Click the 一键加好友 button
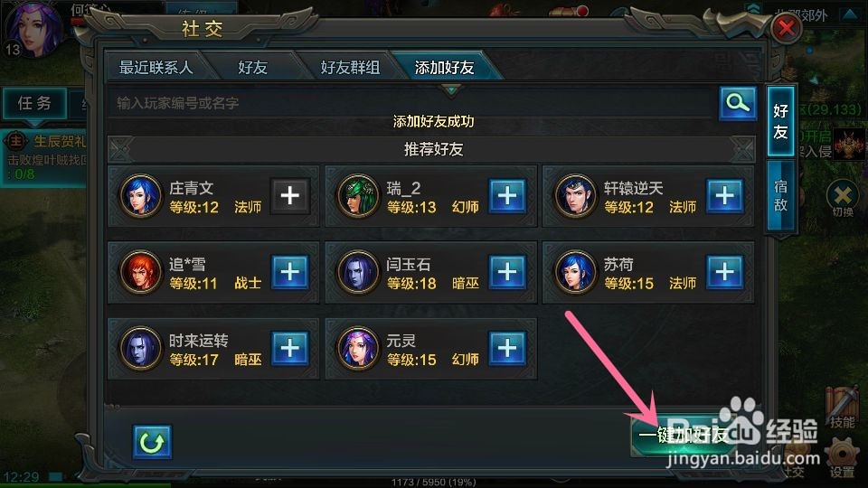 tap(684, 436)
